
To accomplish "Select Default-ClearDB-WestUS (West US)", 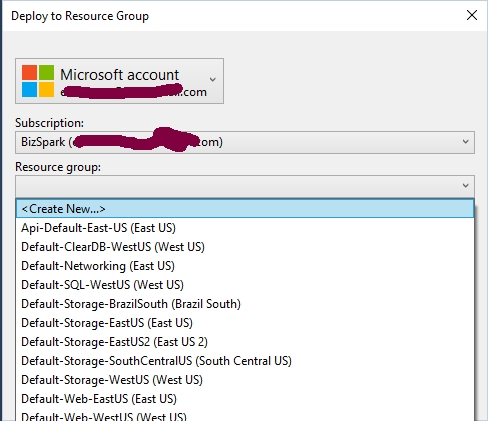I will (245, 247).
